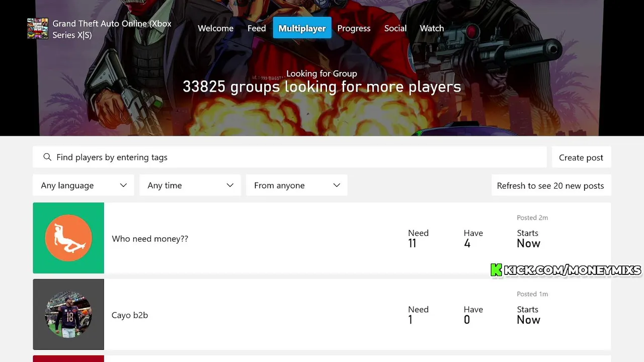Image resolution: width=644 pixels, height=362 pixels.
Task: Click 'Posted 1m' on Cayo b2b post
Action: pos(532,294)
